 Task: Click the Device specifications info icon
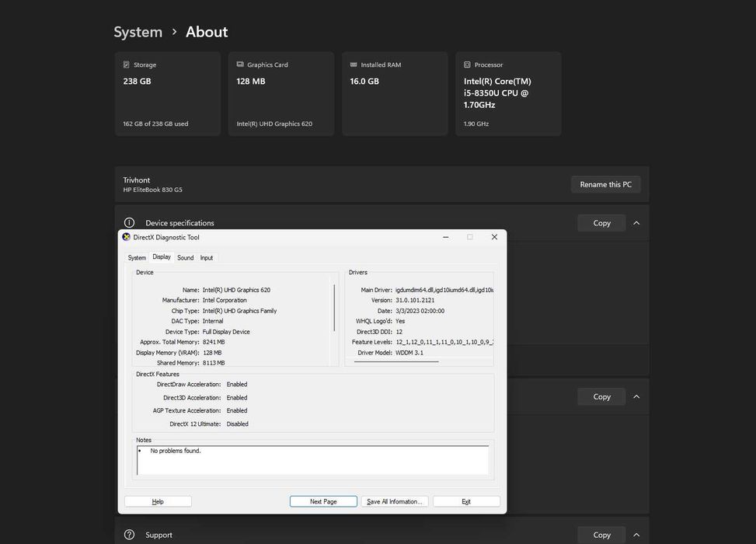(129, 223)
